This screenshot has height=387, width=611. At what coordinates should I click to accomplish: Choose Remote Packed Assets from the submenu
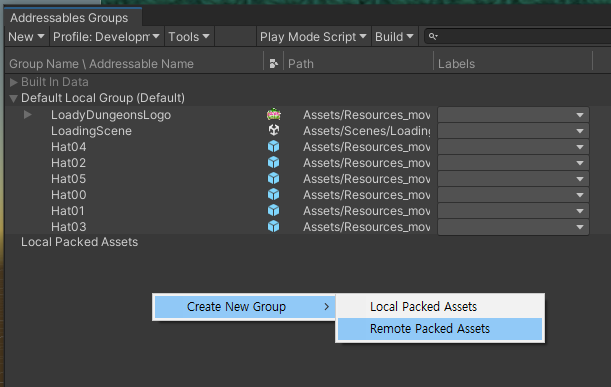pos(440,329)
